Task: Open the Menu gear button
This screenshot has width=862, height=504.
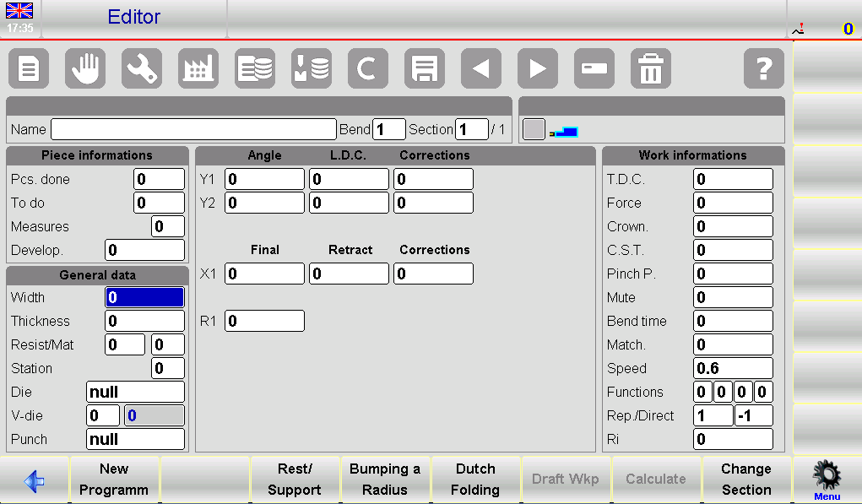Action: click(827, 480)
